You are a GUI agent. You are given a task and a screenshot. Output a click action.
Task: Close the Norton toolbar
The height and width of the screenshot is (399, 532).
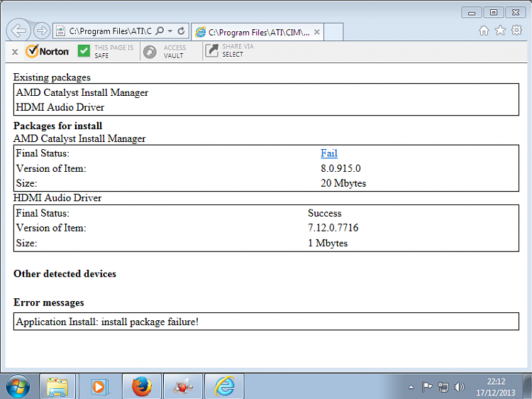15,52
